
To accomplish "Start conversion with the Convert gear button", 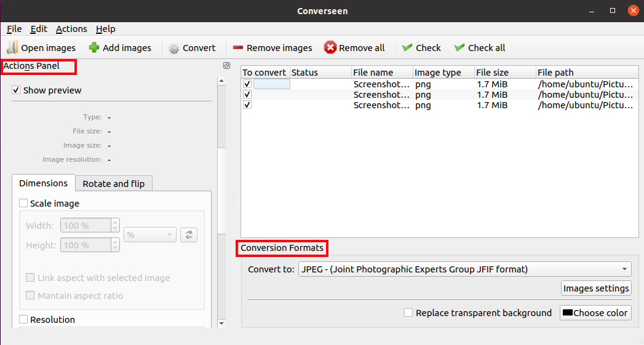I will click(x=192, y=48).
